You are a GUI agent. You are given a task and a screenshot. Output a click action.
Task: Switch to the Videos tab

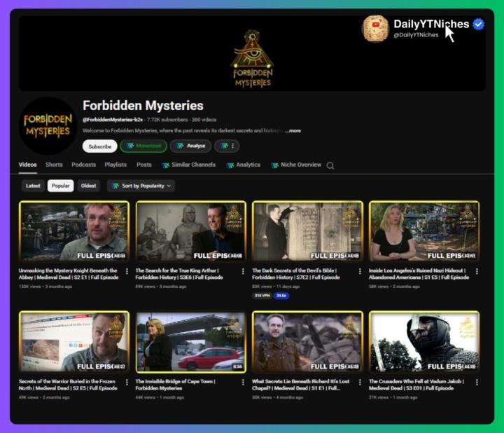coord(27,165)
